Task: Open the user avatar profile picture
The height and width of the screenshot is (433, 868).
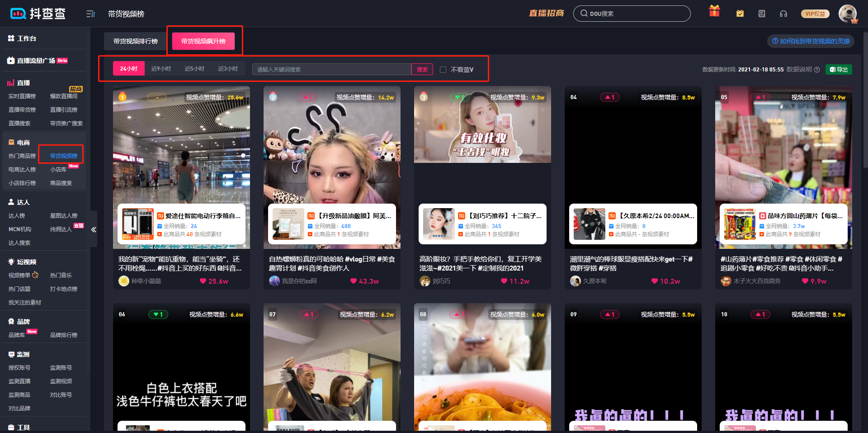Action: click(848, 14)
